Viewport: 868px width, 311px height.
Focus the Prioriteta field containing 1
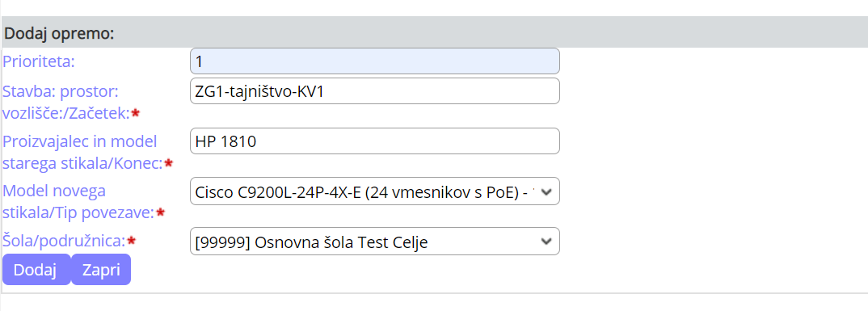point(375,61)
